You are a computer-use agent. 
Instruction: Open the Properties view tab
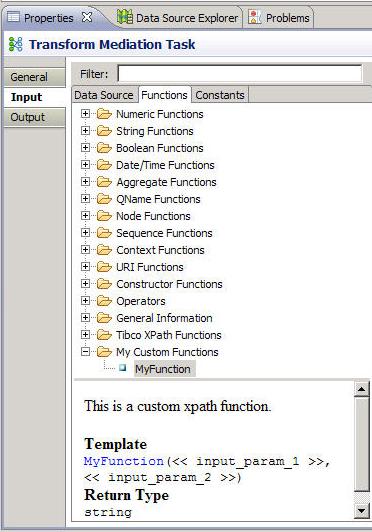(49, 18)
